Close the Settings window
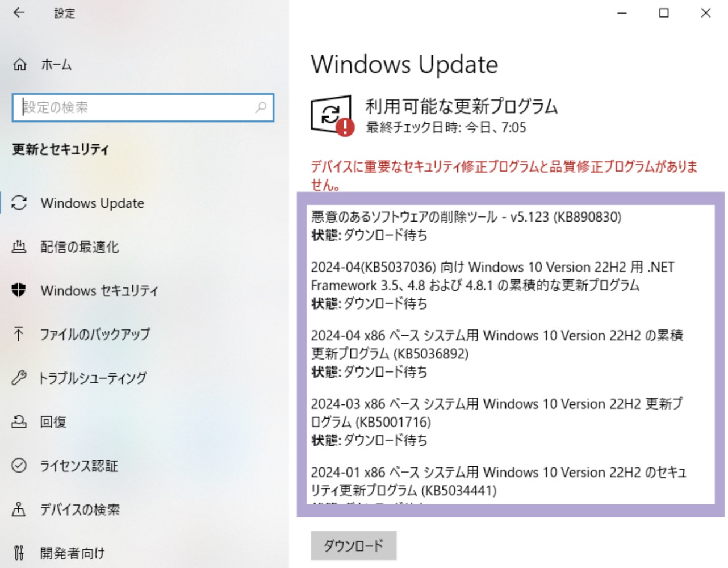728x568 pixels. click(706, 13)
